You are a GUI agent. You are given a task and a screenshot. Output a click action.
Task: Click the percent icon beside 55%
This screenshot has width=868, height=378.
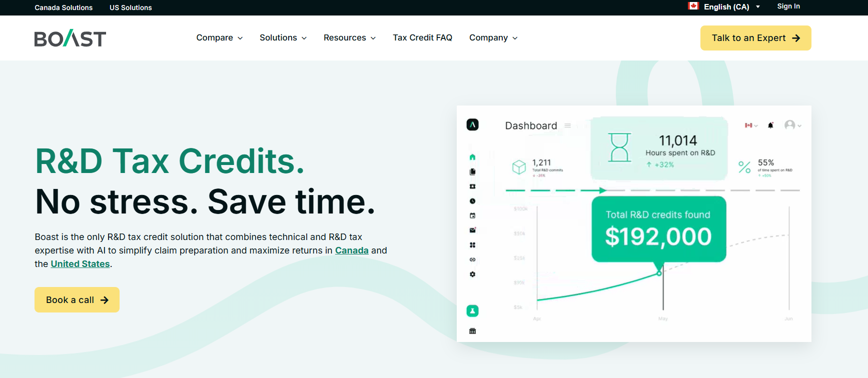click(744, 167)
